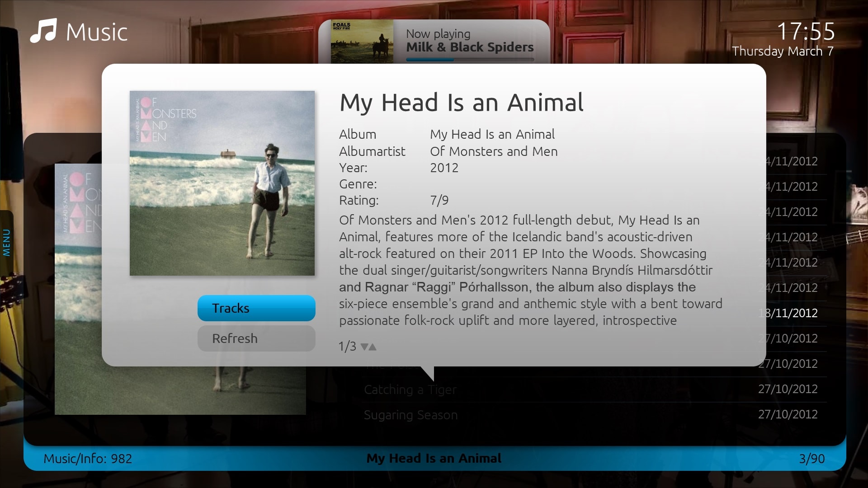Click the 1/3 page indicator
This screenshot has height=488, width=868.
(x=347, y=347)
